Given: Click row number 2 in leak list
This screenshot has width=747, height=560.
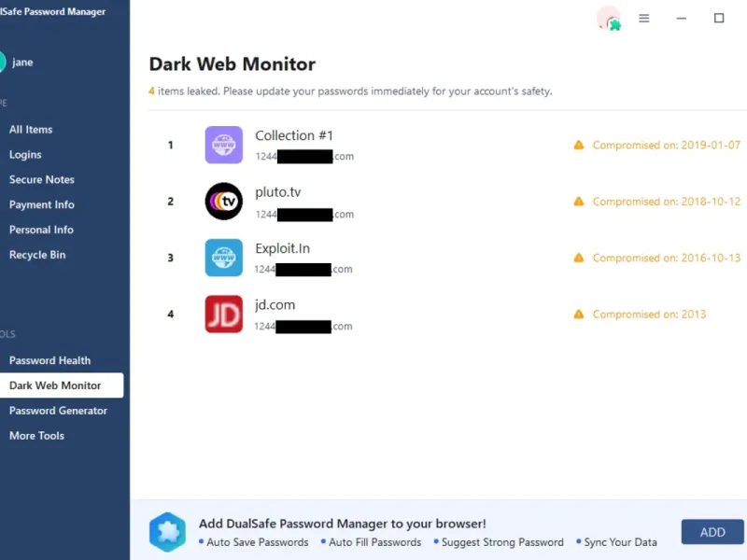Looking at the screenshot, I should (x=171, y=202).
